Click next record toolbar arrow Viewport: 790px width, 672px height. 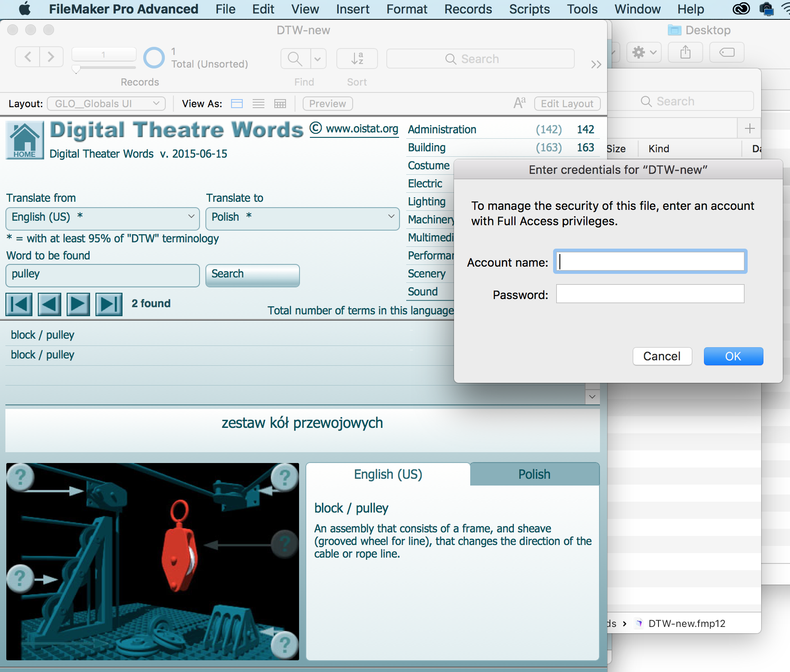pos(51,57)
